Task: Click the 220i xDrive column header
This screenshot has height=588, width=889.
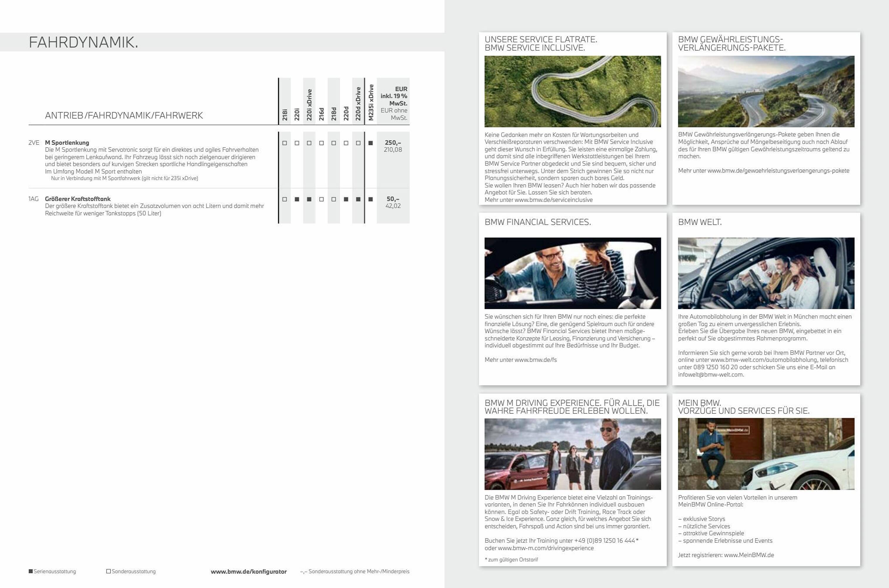Action: tap(309, 105)
